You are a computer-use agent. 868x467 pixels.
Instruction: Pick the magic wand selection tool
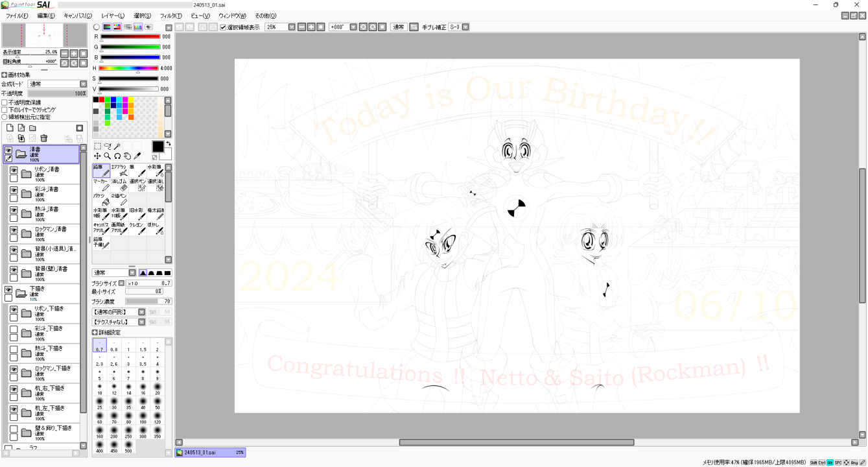(x=117, y=147)
